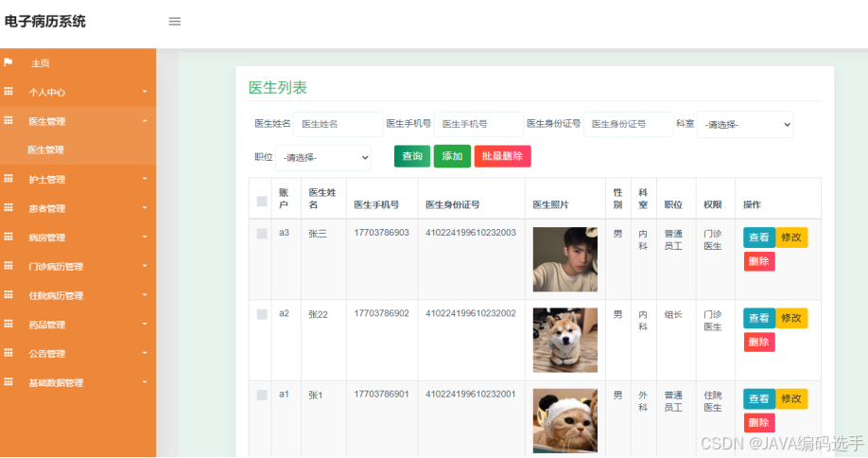Expand the 药品管理 menu arrow

point(145,324)
